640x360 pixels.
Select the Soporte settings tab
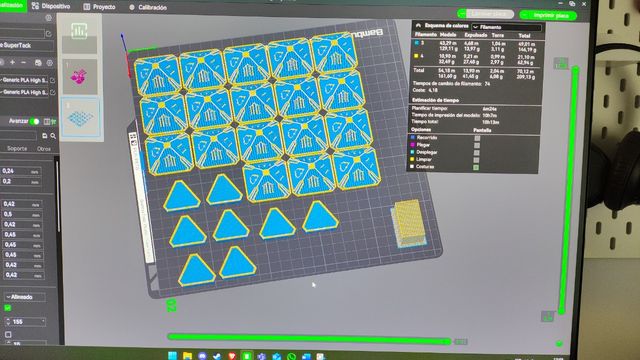pyautogui.click(x=17, y=149)
